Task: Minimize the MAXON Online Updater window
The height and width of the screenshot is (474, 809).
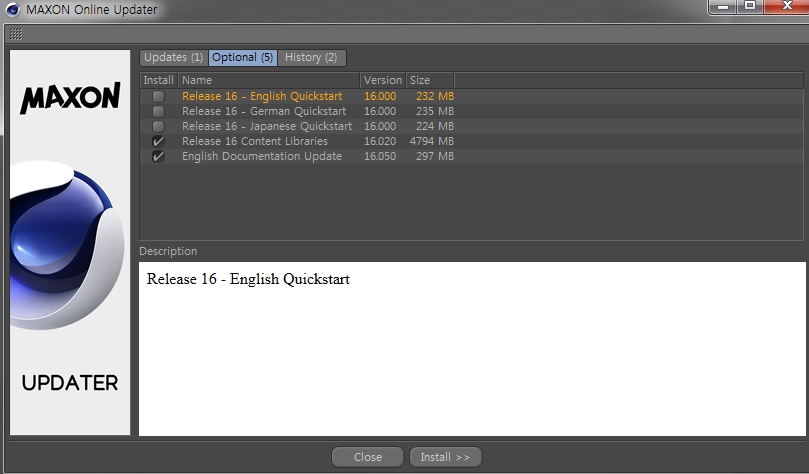Action: (x=722, y=7)
